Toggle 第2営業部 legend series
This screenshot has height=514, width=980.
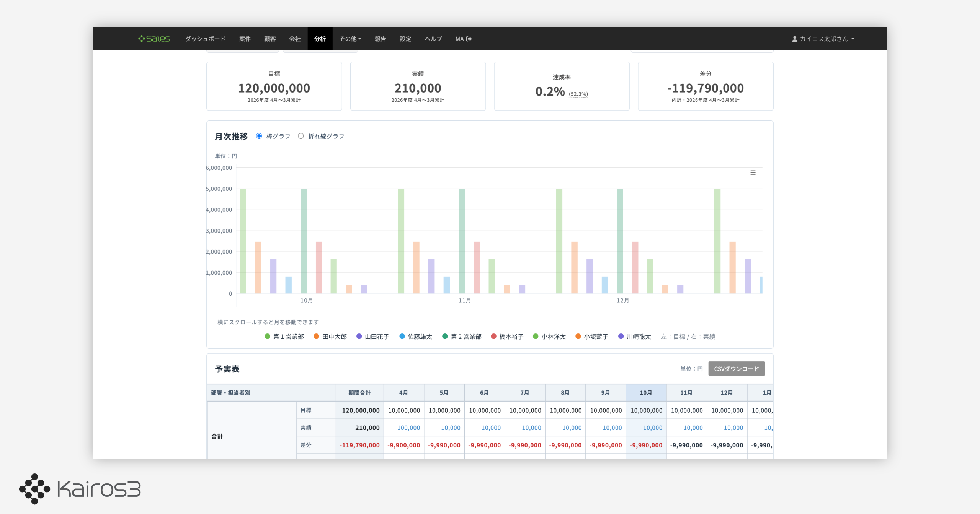(462, 337)
